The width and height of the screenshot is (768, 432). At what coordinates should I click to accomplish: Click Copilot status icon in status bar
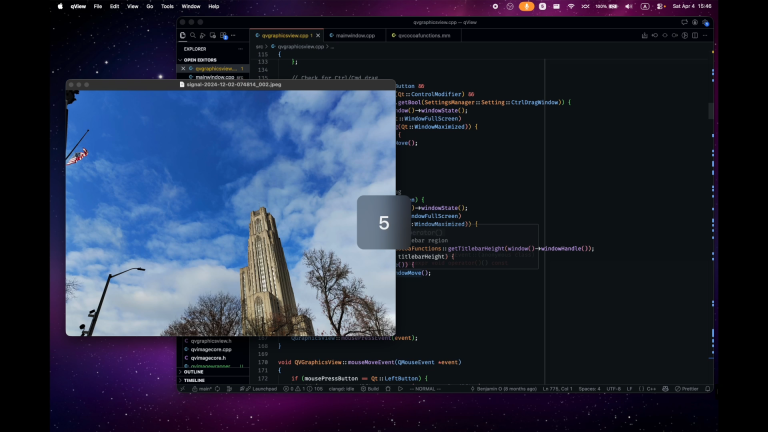665,389
